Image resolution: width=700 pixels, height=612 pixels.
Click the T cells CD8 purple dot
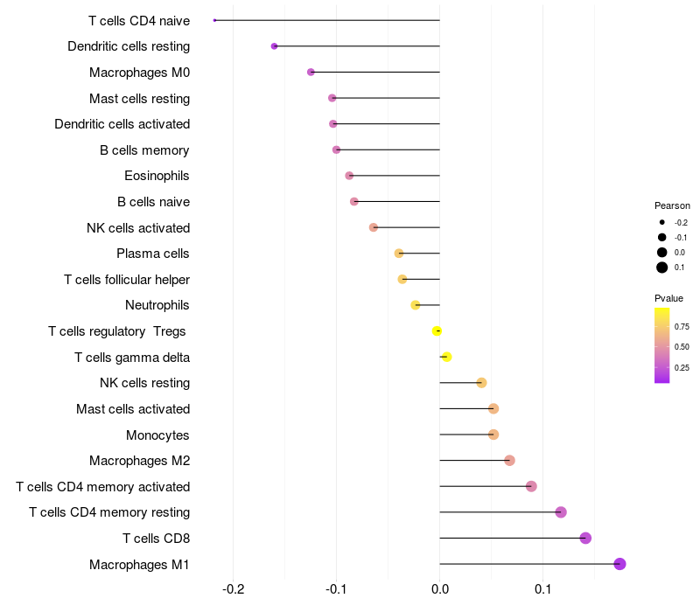pos(585,538)
